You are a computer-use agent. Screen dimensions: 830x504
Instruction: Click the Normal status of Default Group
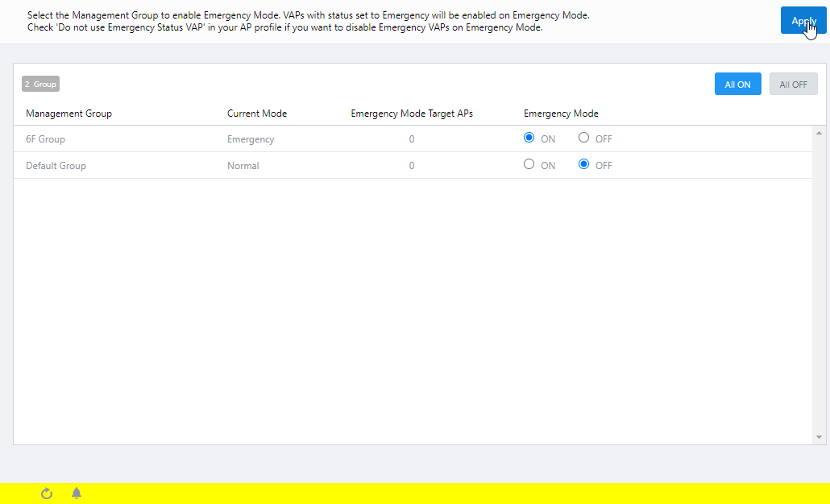pos(243,166)
